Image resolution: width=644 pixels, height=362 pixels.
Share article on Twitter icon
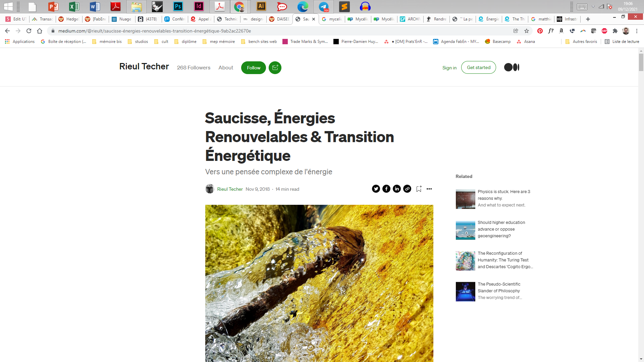pos(376,189)
